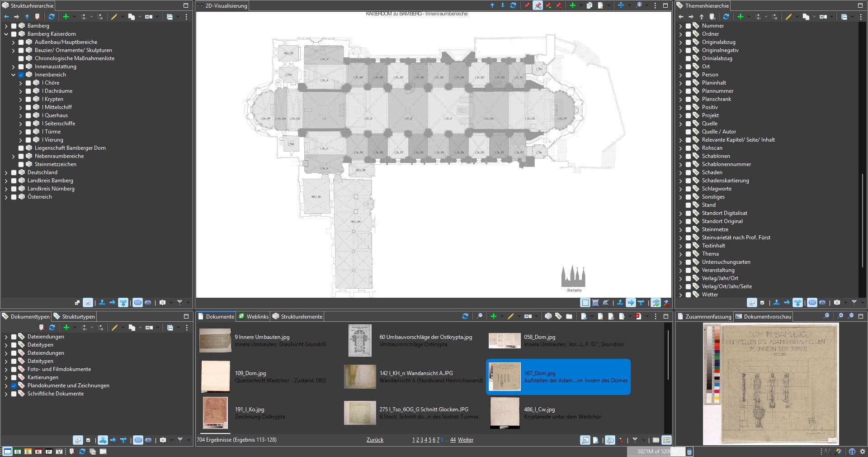Click refresh icon in Strukturhierarchie toolbar
Viewport: 868px width, 457px height.
[x=52, y=17]
